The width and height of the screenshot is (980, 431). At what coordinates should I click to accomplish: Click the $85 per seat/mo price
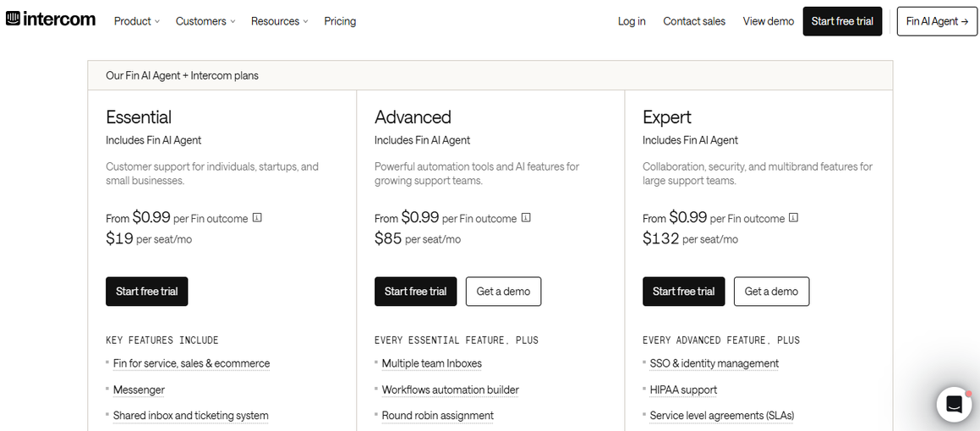pos(418,238)
